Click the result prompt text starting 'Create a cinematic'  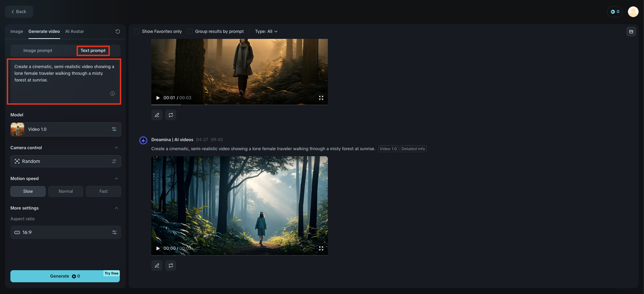(x=263, y=149)
